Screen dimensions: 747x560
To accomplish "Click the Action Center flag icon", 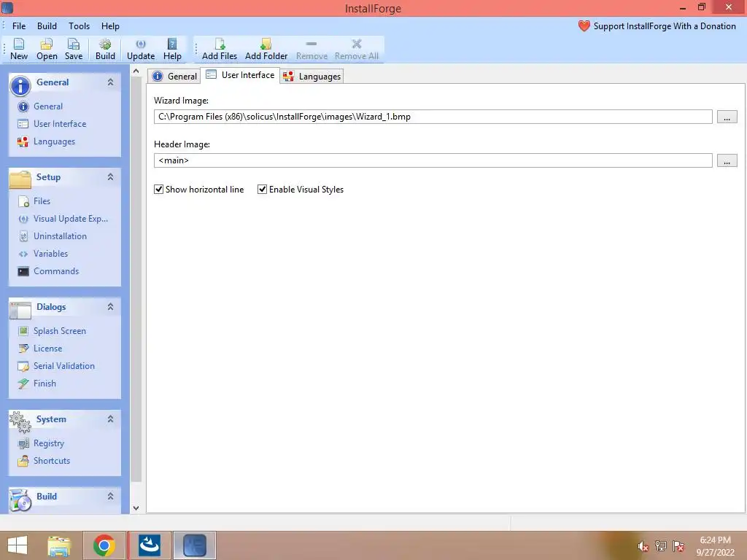I will 678,546.
